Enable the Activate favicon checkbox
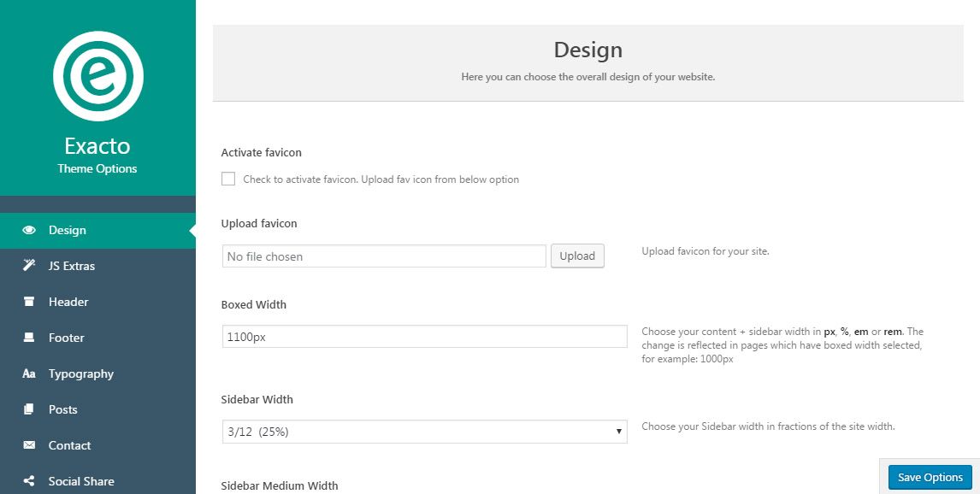The image size is (980, 494). (x=228, y=179)
